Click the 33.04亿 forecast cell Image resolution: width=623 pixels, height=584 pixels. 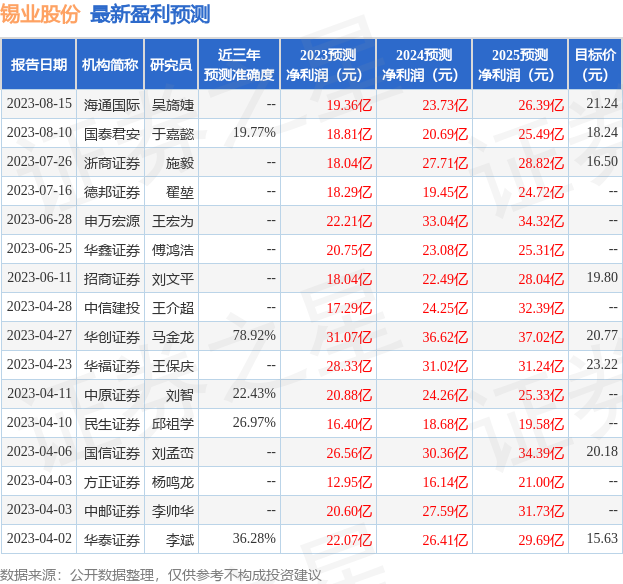coord(445,221)
